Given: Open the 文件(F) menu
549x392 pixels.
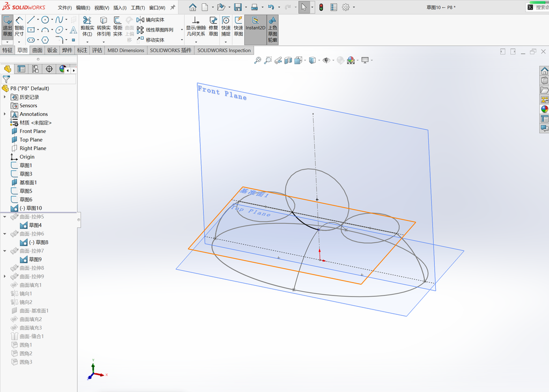Looking at the screenshot, I should click(65, 8).
